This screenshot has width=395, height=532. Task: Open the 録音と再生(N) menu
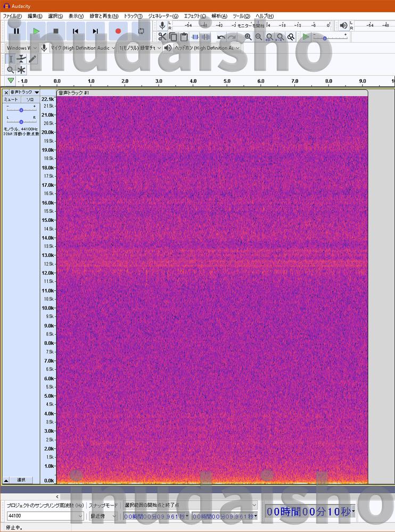pos(104,16)
